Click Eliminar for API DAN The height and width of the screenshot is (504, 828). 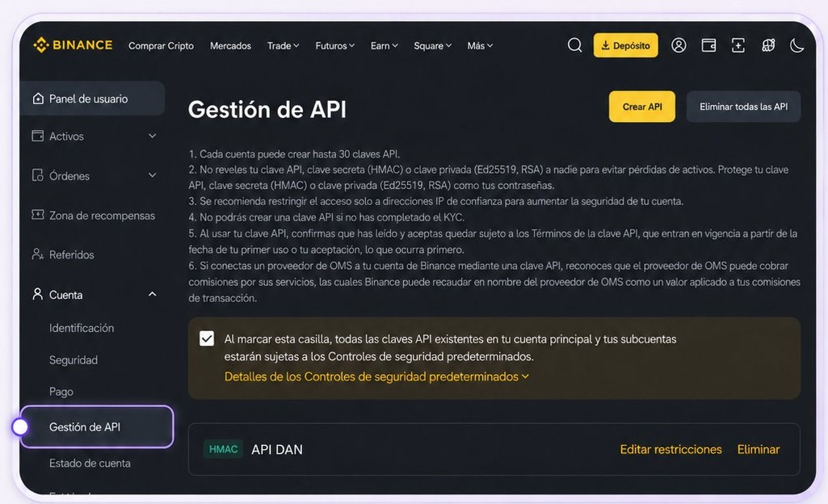click(x=759, y=449)
